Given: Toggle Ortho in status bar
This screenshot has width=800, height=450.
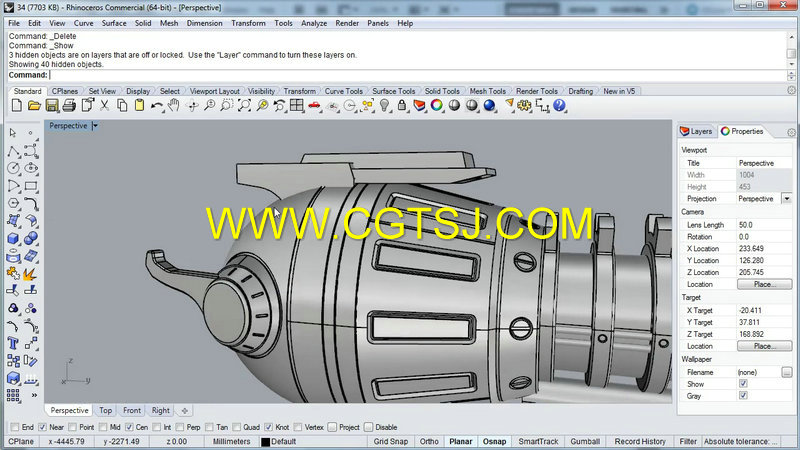Looking at the screenshot, I should pos(429,441).
